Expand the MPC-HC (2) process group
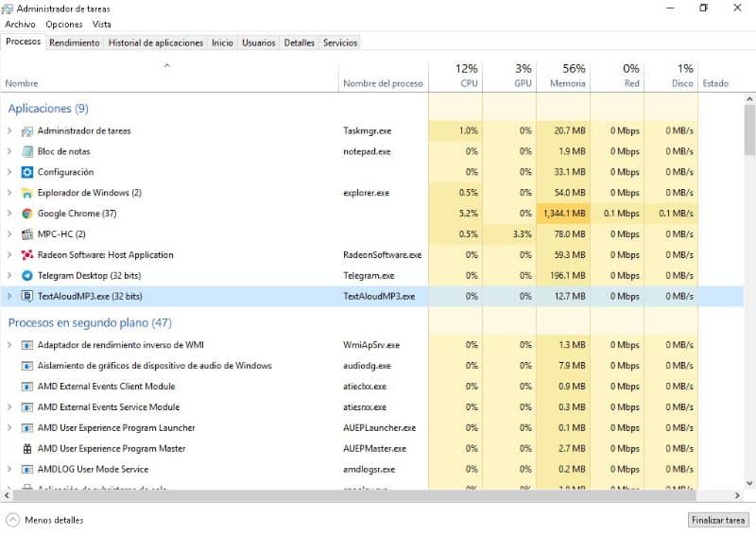 (9, 234)
